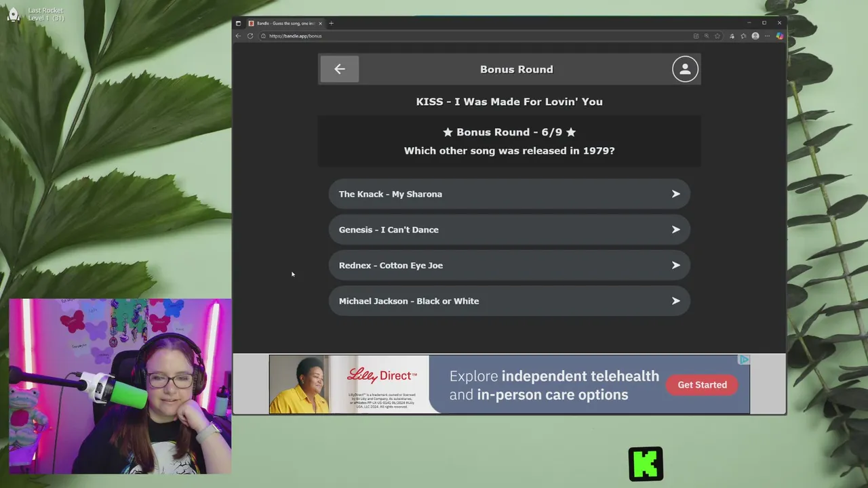The image size is (868, 488).
Task: Open the apps icon in the address bar
Action: coord(696,36)
